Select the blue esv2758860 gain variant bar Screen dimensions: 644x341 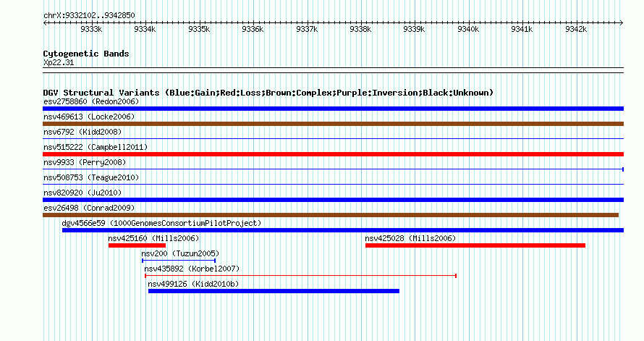tap(333, 109)
